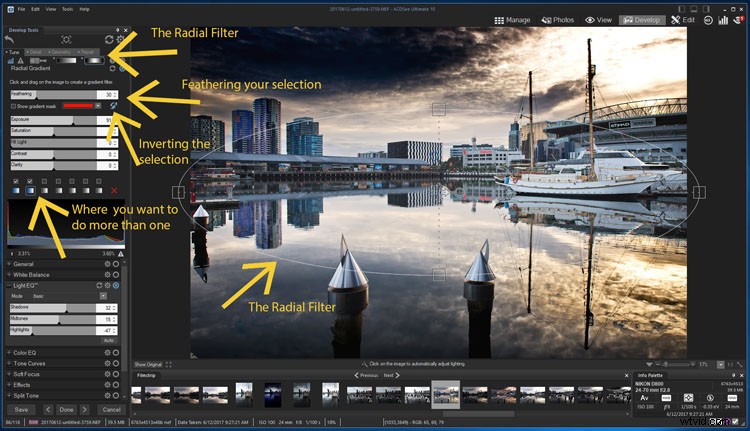Open the Tools menu

(x=67, y=9)
